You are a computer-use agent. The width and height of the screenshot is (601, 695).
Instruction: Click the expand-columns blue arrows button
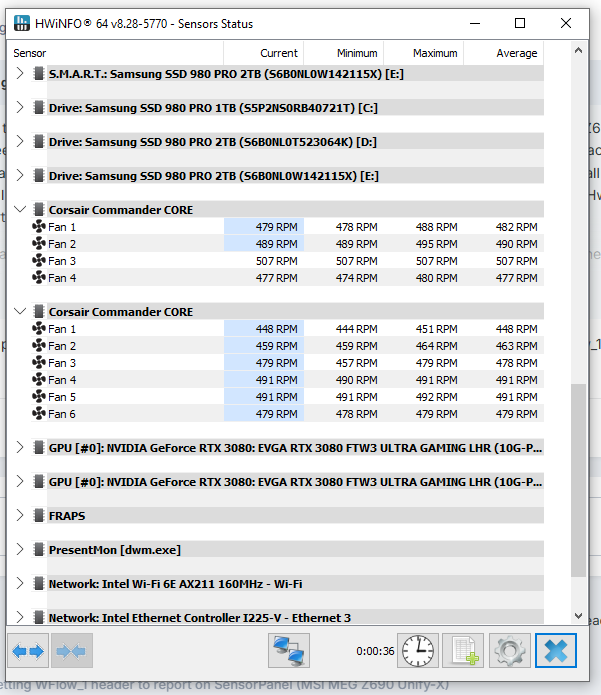[x=28, y=651]
